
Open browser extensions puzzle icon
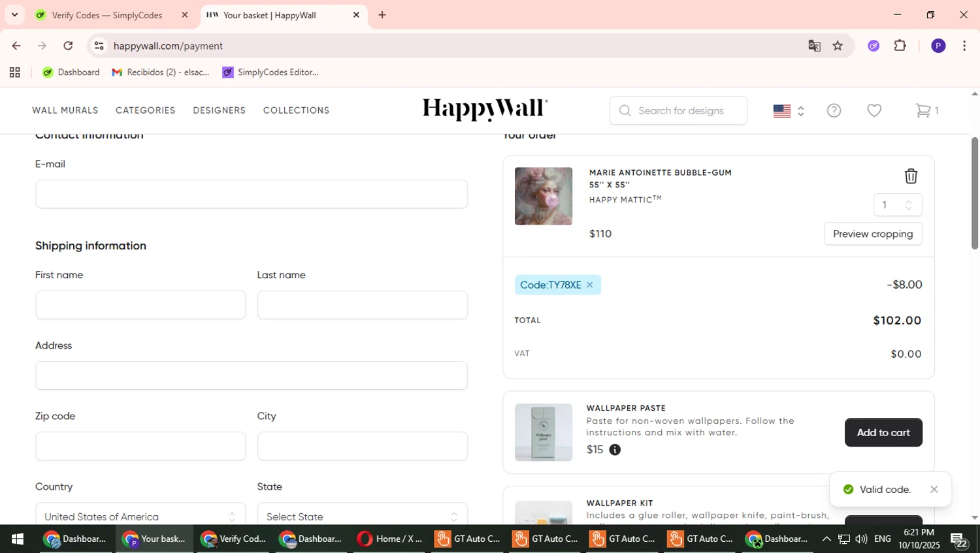900,46
